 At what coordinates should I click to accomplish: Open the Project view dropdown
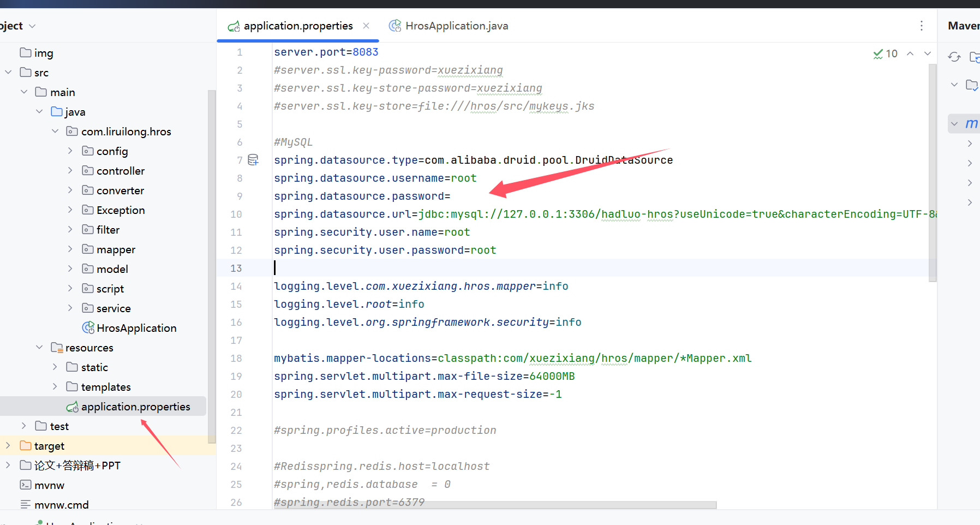tap(32, 26)
